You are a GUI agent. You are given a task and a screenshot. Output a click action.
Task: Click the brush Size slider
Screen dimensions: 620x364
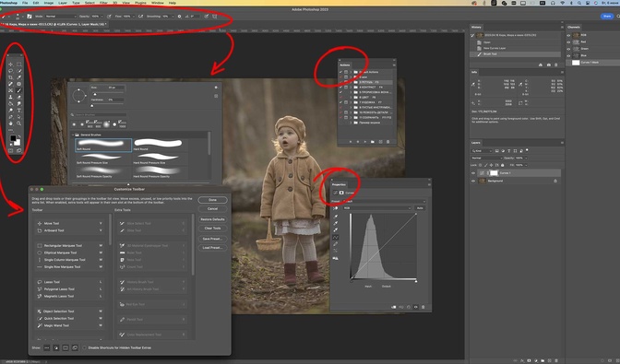(x=108, y=93)
